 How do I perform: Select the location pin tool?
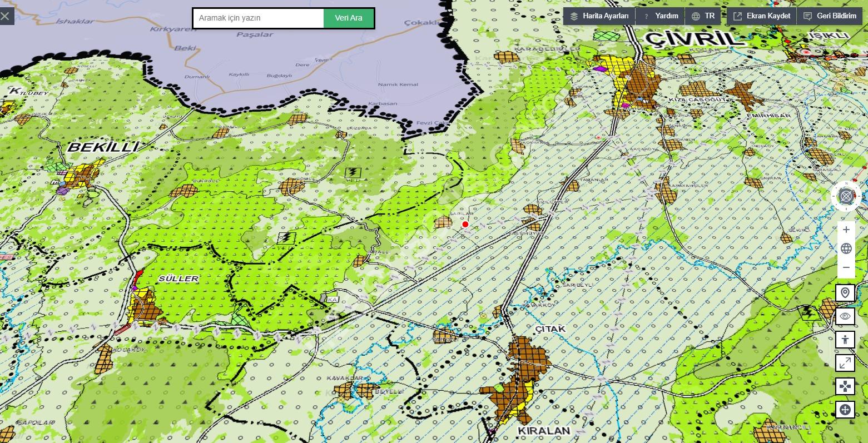pos(845,292)
